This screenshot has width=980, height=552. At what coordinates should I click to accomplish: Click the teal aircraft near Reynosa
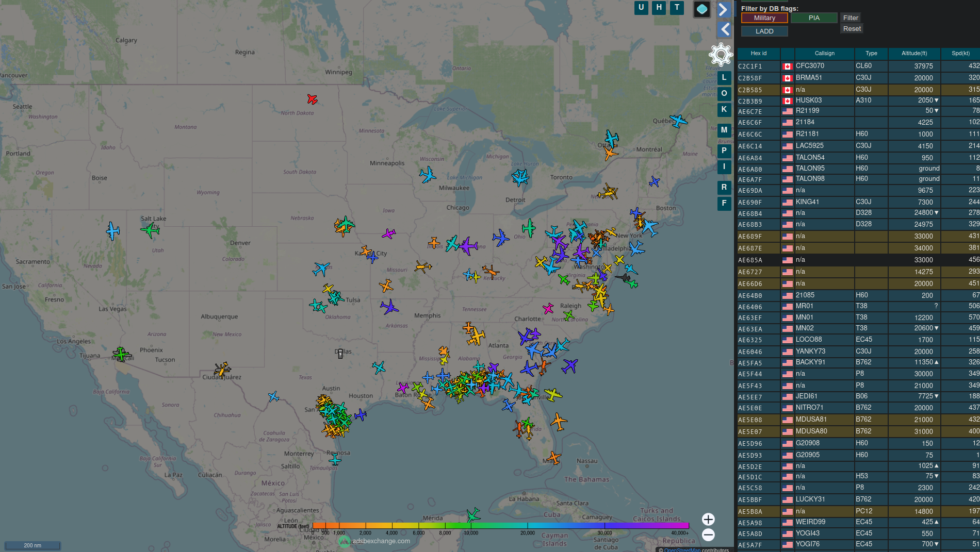click(335, 459)
